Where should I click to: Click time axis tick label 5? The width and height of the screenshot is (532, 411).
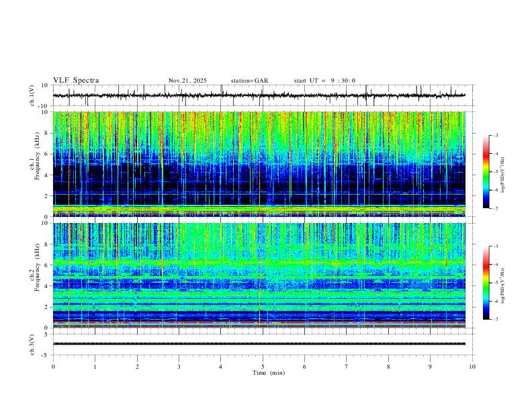263,367
